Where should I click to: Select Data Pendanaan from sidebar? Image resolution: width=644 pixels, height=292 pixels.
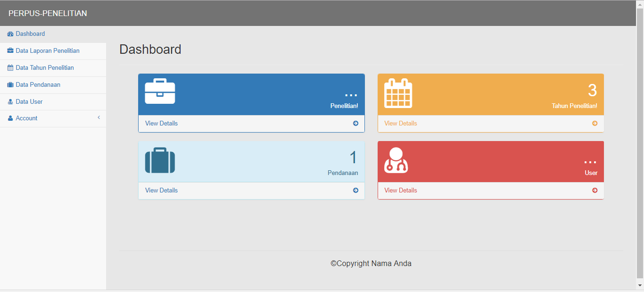pos(38,85)
